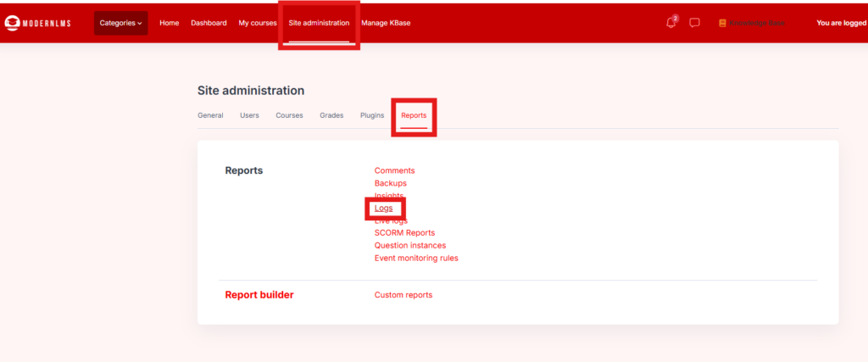
Task: Select the Reports tab
Action: coord(414,115)
